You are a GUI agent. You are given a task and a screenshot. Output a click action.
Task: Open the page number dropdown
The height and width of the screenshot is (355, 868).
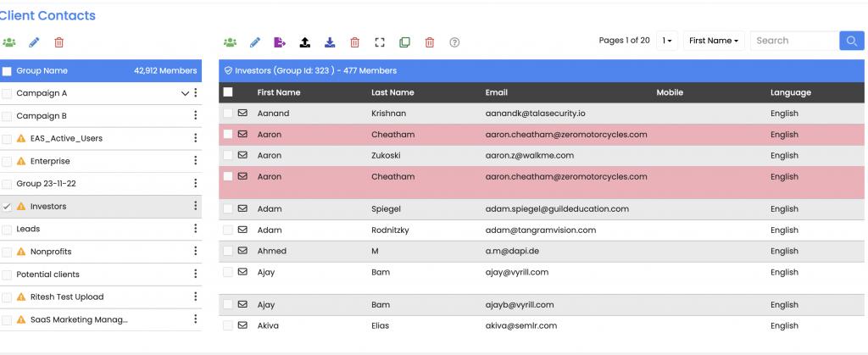coord(667,41)
